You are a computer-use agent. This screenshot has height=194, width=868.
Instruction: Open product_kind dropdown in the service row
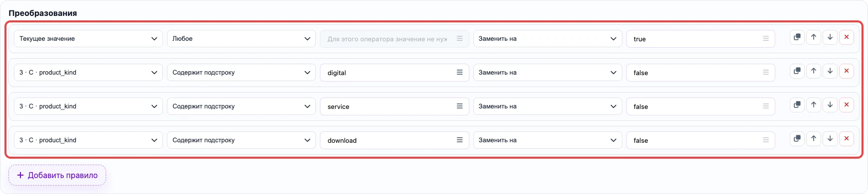point(88,106)
